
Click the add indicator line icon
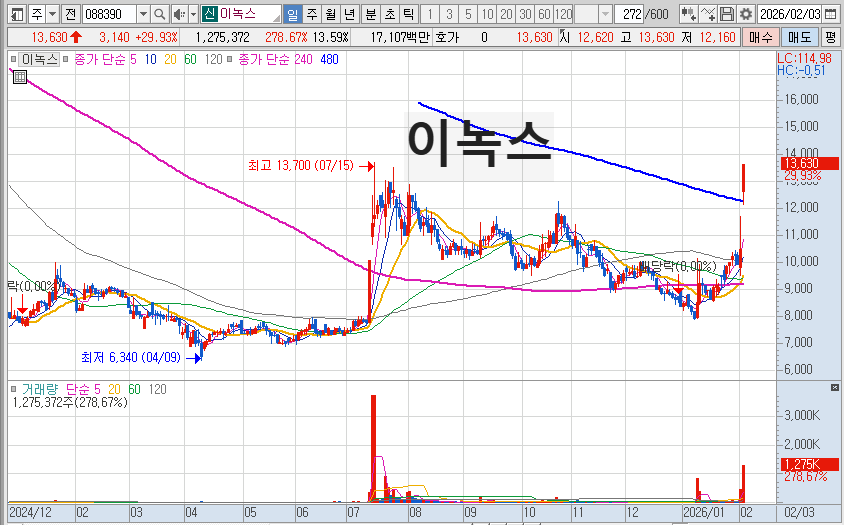pyautogui.click(x=708, y=14)
